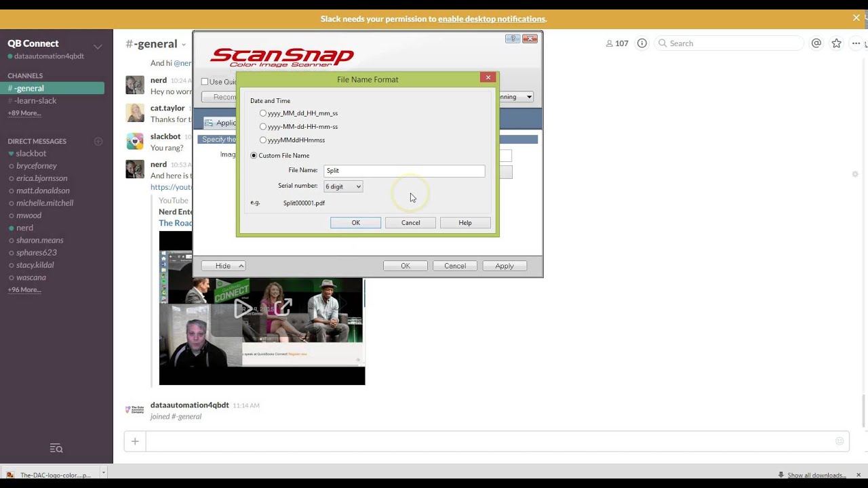868x488 pixels.
Task: Confirm File Name Format with OK
Action: [355, 223]
